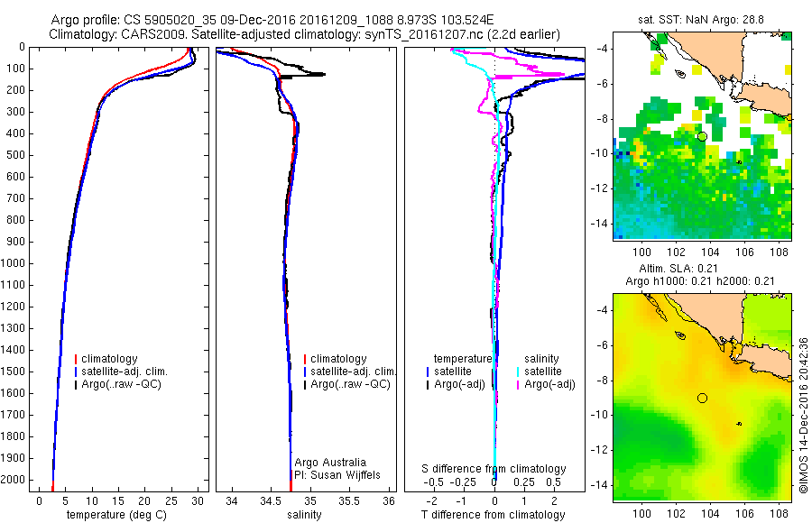Click the 'S difference from climatology' label
812x523 pixels.
point(494,469)
